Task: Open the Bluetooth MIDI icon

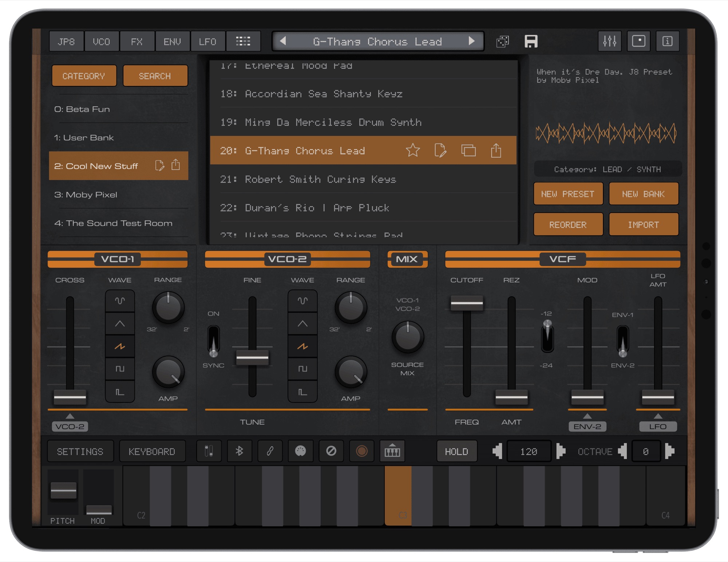Action: (x=239, y=451)
